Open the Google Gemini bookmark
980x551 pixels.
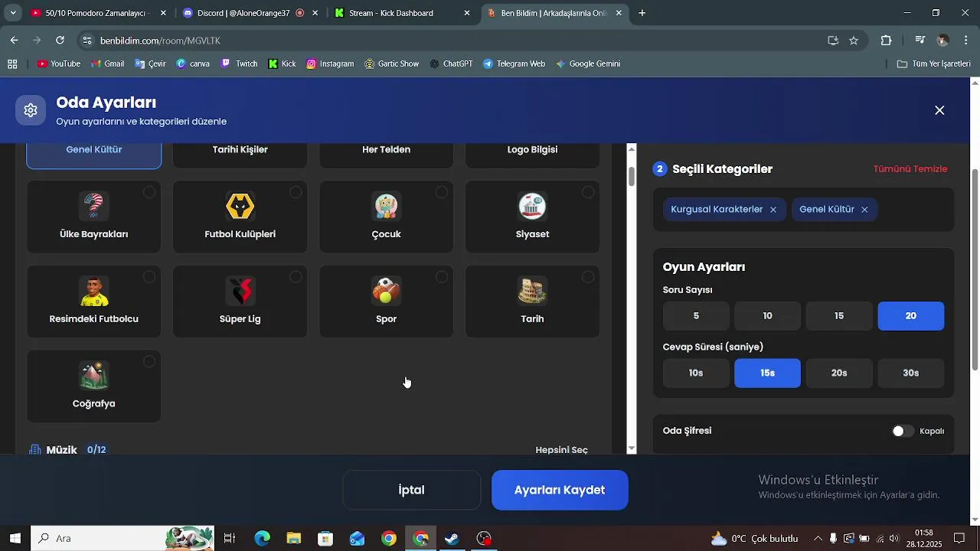click(x=588, y=64)
